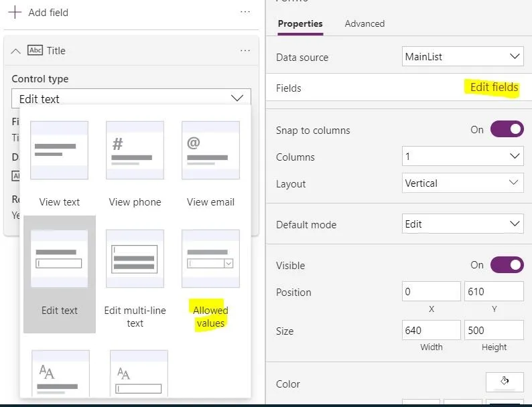Select the Edit text control type icon

[x=59, y=259]
